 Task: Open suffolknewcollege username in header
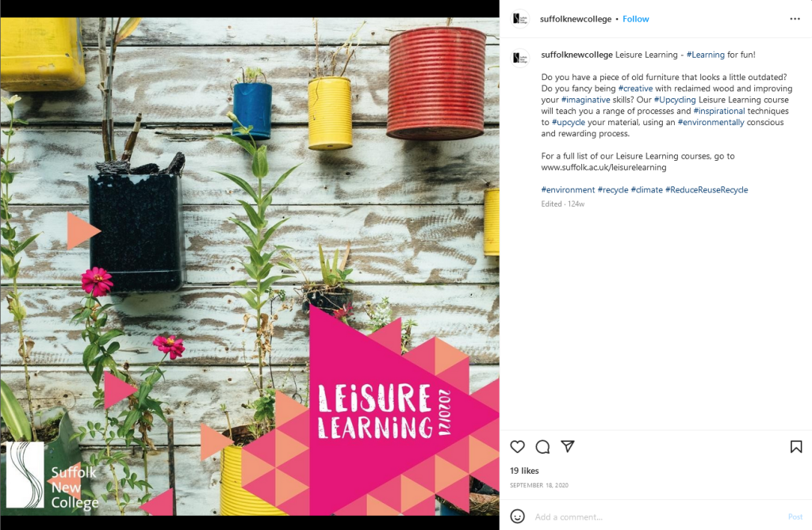point(576,19)
